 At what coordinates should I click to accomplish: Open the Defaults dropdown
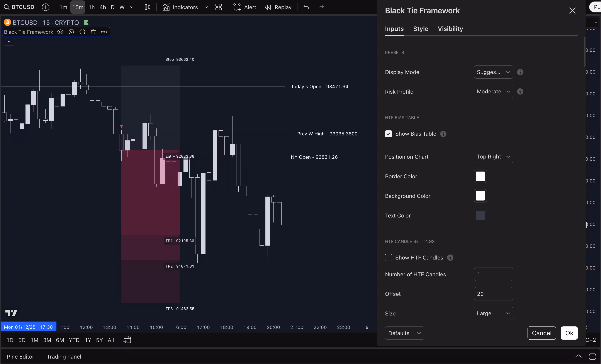pos(404,333)
